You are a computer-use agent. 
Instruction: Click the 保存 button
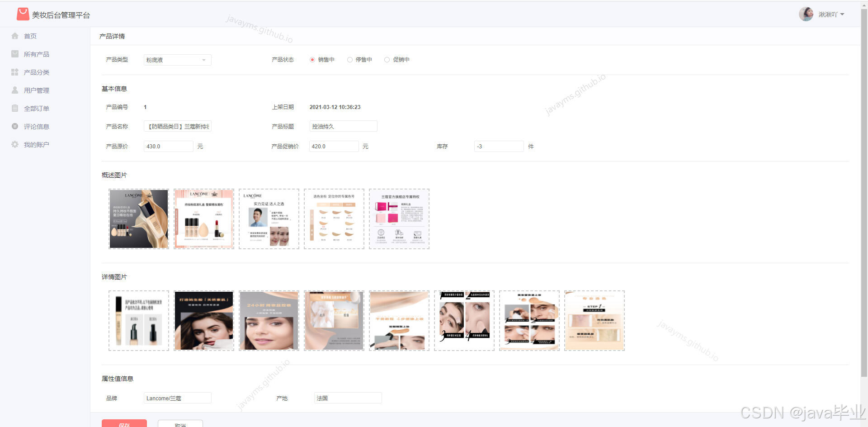coord(124,423)
